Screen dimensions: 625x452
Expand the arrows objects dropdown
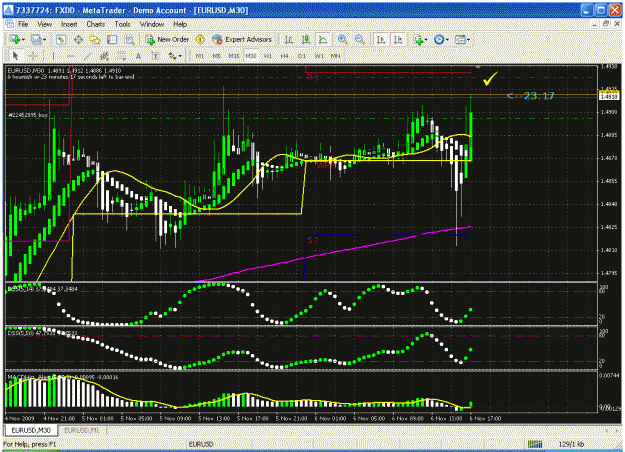click(x=180, y=57)
